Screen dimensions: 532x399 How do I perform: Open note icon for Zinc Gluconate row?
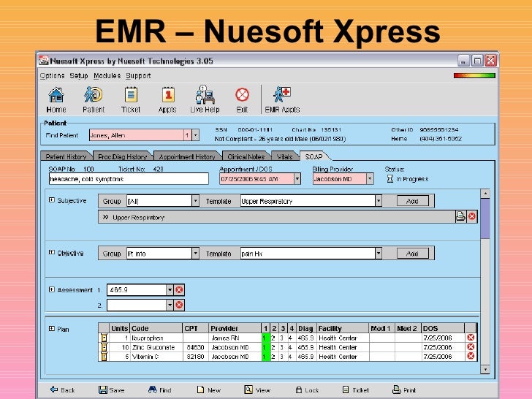click(104, 347)
